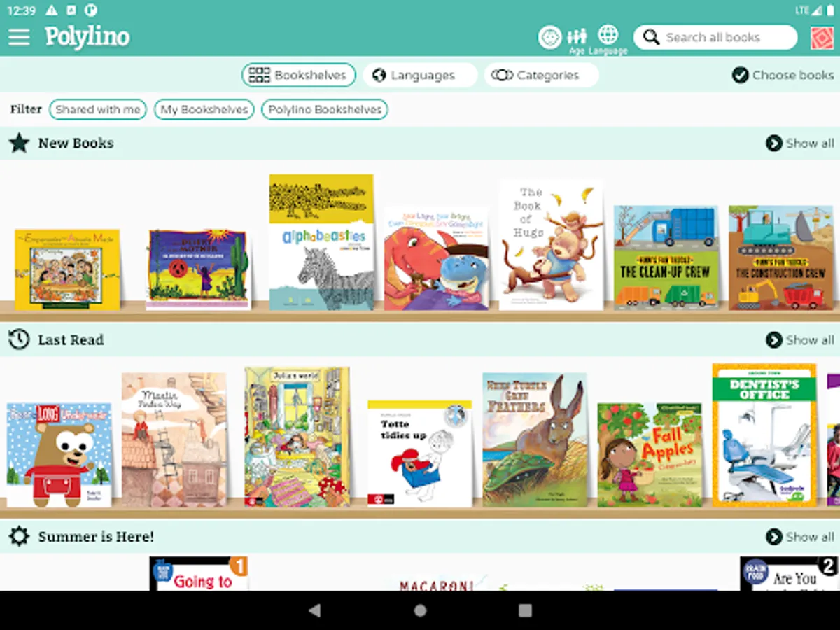Viewport: 840px width, 630px height.
Task: Open the Are You book in Summer shelf
Action: [x=790, y=574]
